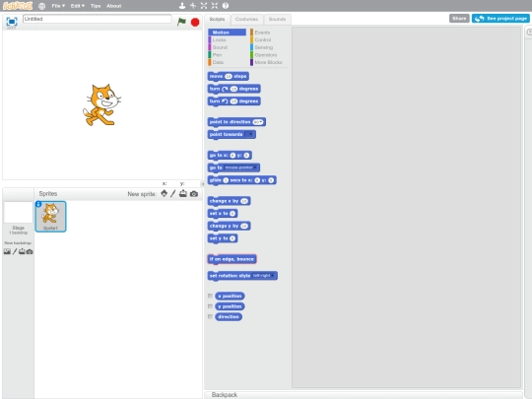This screenshot has height=399, width=532.
Task: Create new sprite from camera
Action: 194,194
